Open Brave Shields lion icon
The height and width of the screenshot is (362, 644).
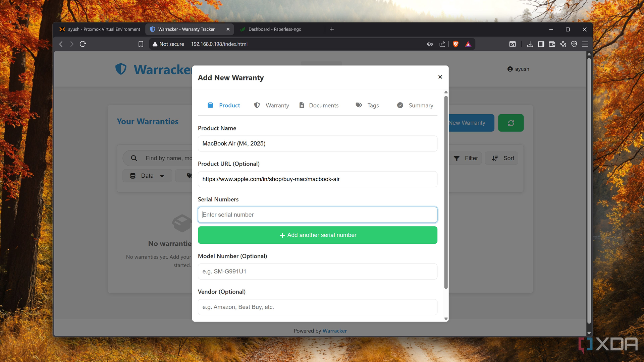[455, 44]
